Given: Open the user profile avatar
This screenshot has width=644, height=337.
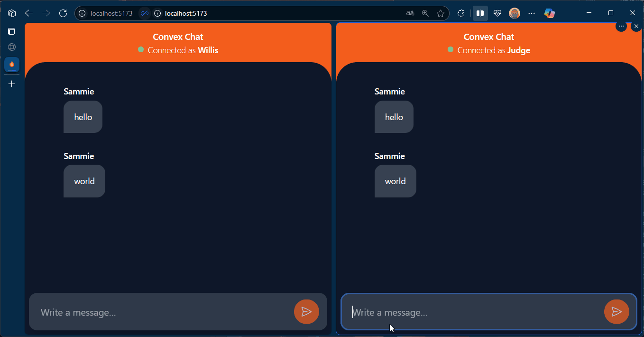Looking at the screenshot, I should 515,13.
